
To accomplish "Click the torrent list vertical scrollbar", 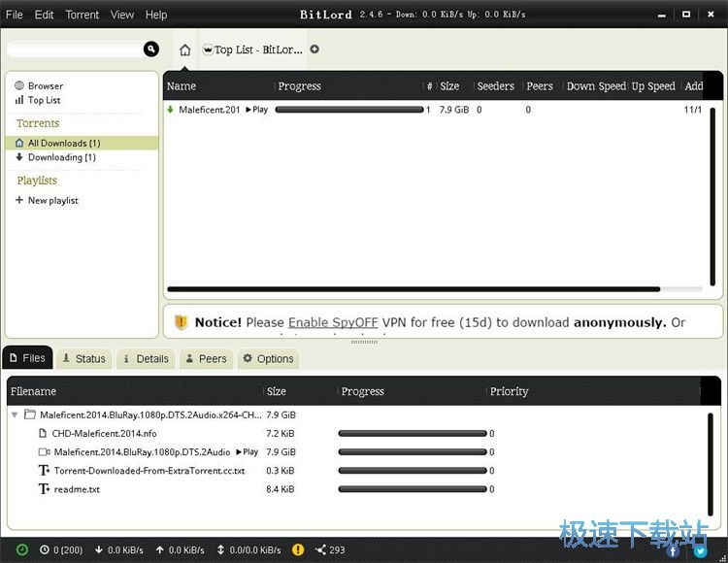I will point(712,196).
